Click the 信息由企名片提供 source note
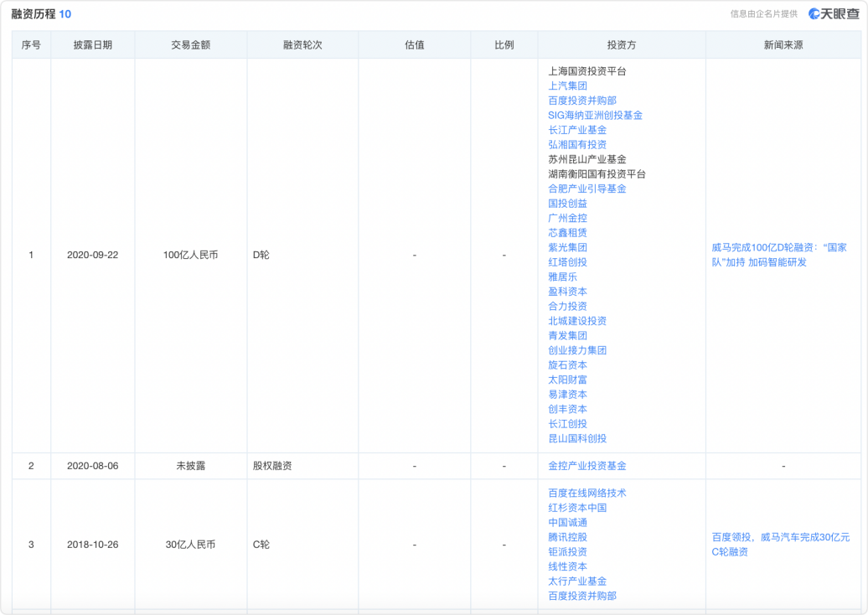 point(764,14)
